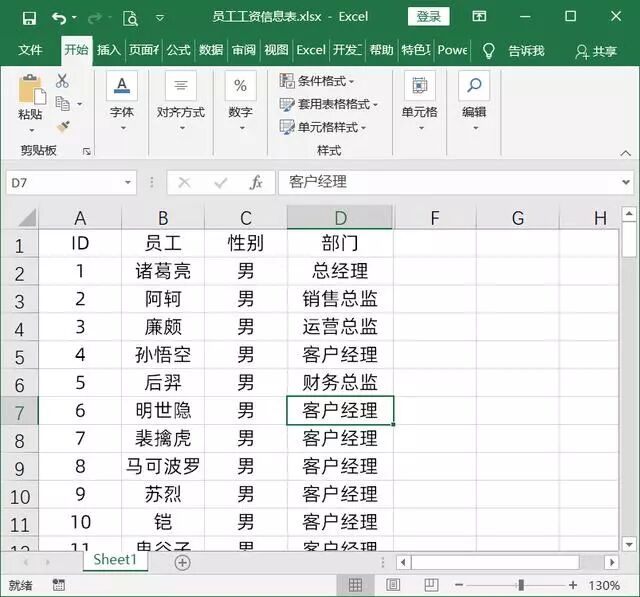Screen dimensions: 640x597
Task: Open the 对齐方式 alignment group
Action: click(181, 102)
